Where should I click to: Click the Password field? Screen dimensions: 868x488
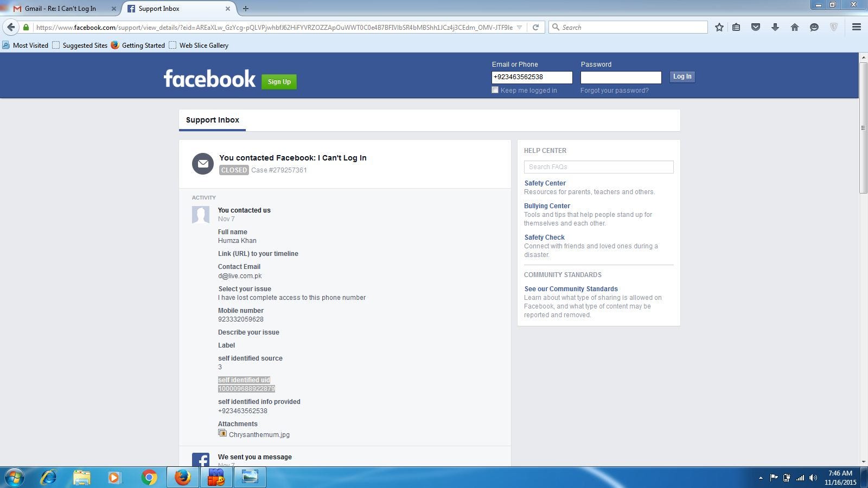coord(621,77)
